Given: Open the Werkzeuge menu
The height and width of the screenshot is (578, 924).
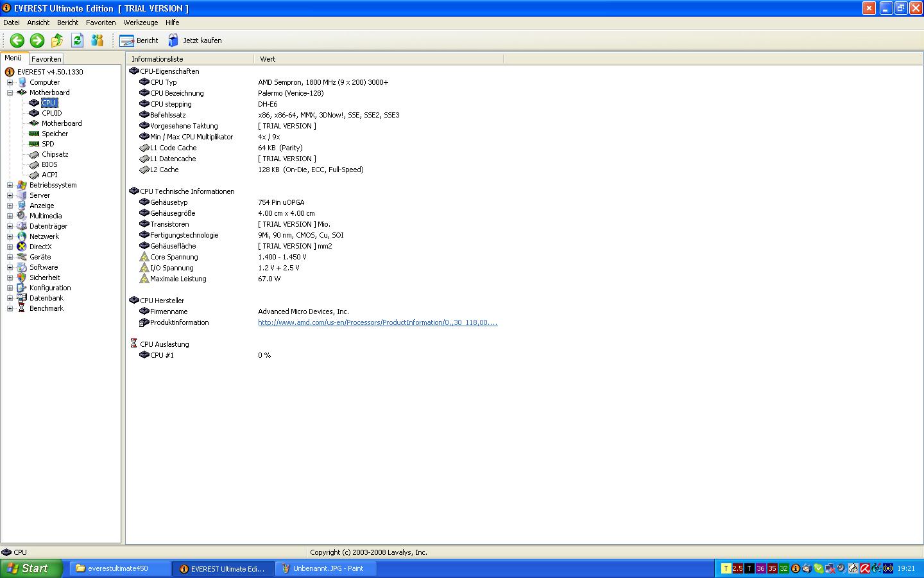Looking at the screenshot, I should [x=141, y=22].
